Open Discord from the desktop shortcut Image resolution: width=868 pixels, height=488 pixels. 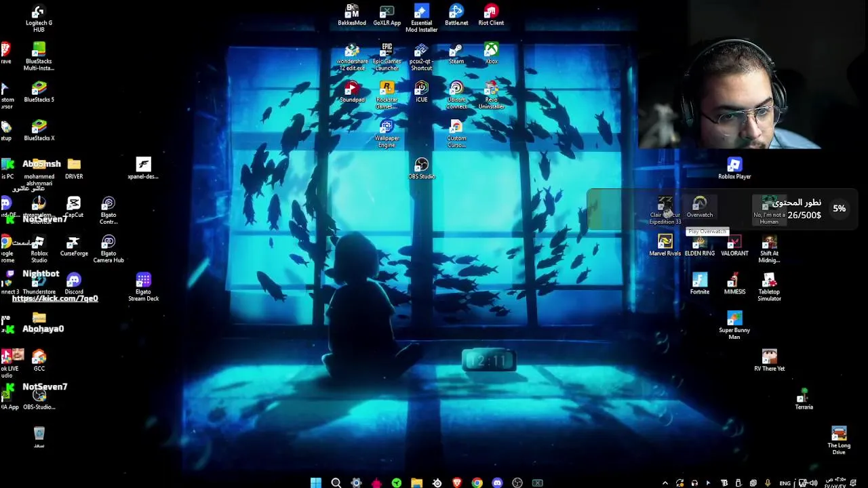pyautogui.click(x=74, y=284)
